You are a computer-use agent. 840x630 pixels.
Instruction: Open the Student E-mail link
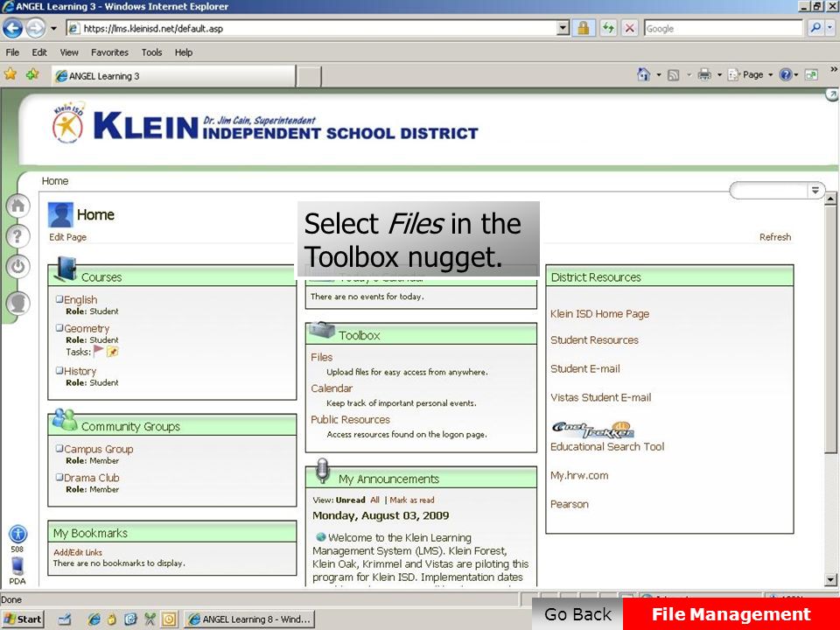point(585,368)
